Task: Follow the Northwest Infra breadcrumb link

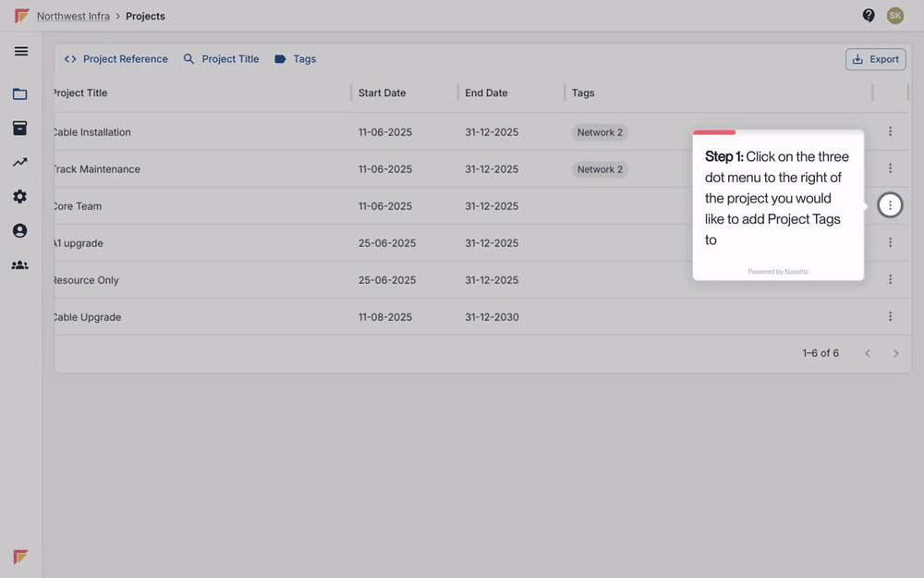Action: [73, 16]
